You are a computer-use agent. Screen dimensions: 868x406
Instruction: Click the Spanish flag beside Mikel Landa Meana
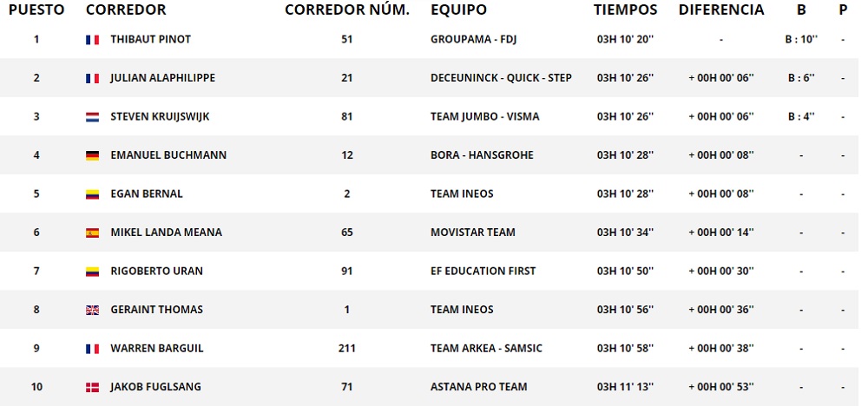click(92, 232)
